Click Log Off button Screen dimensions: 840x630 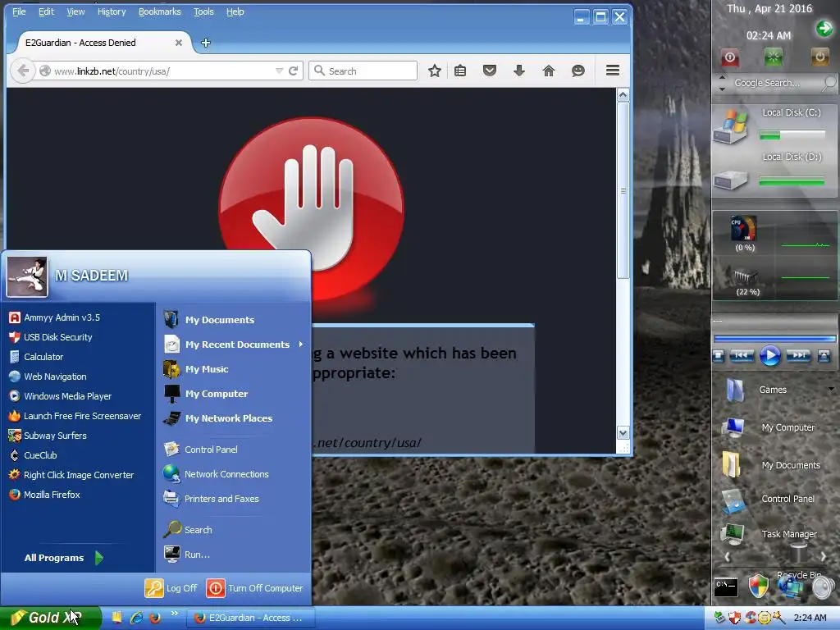[171, 588]
